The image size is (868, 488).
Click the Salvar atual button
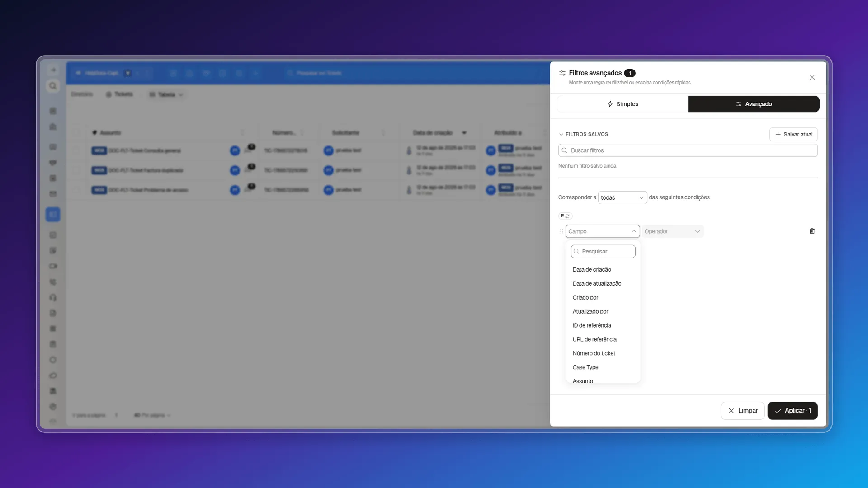793,134
